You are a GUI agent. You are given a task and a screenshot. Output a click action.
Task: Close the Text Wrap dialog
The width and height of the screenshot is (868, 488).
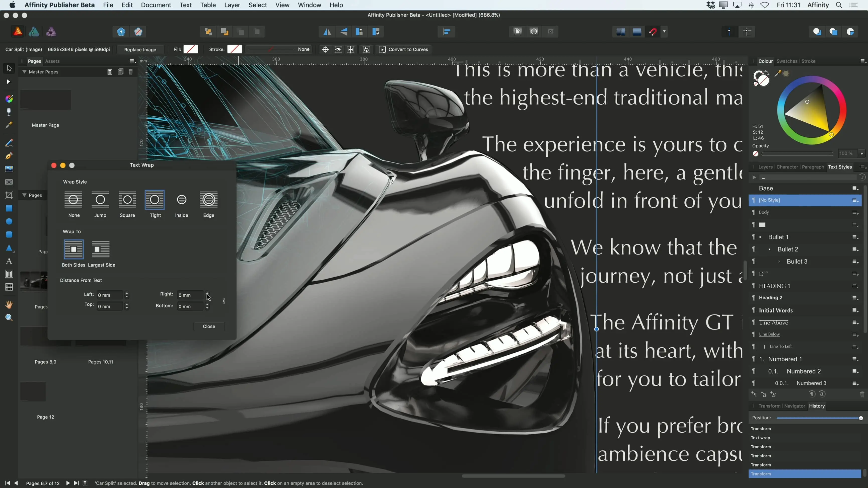[209, 326]
